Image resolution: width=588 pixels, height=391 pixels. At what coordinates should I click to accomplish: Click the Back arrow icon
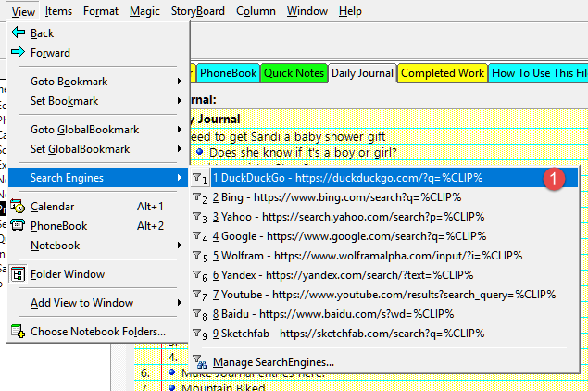pos(18,32)
